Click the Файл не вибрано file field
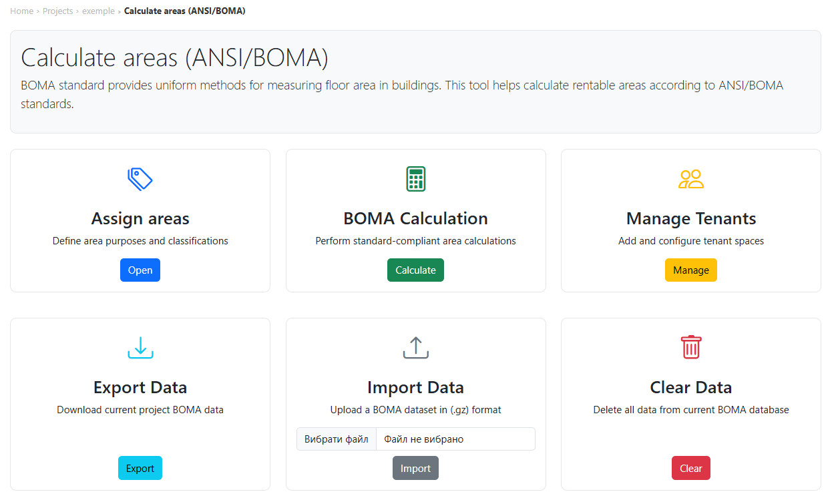Image resolution: width=832 pixels, height=504 pixels. pyautogui.click(x=456, y=439)
